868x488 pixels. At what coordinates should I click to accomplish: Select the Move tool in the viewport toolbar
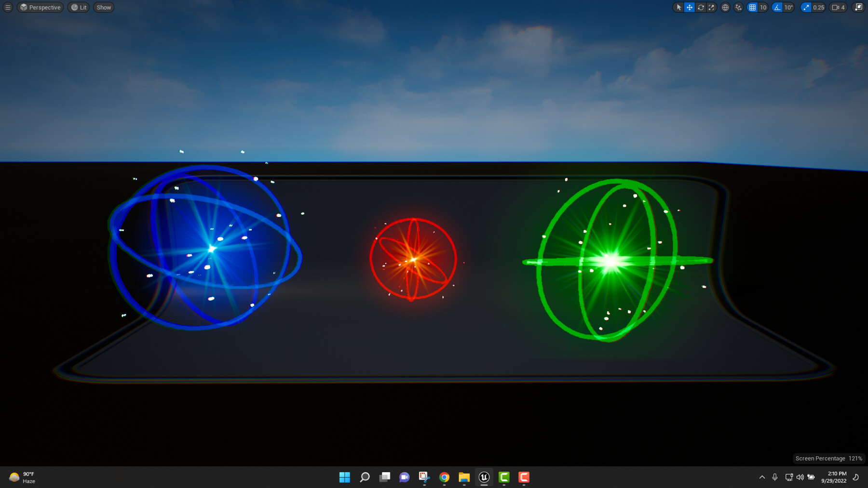pos(690,7)
